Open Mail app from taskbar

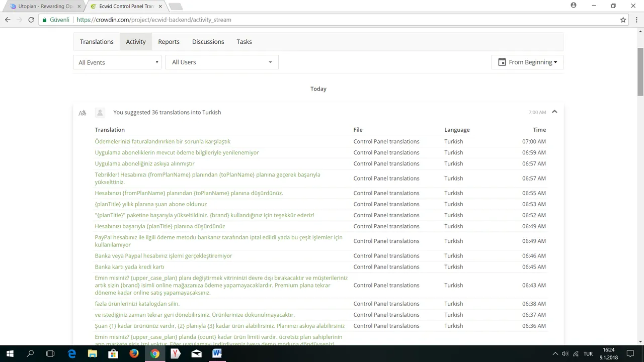click(196, 354)
